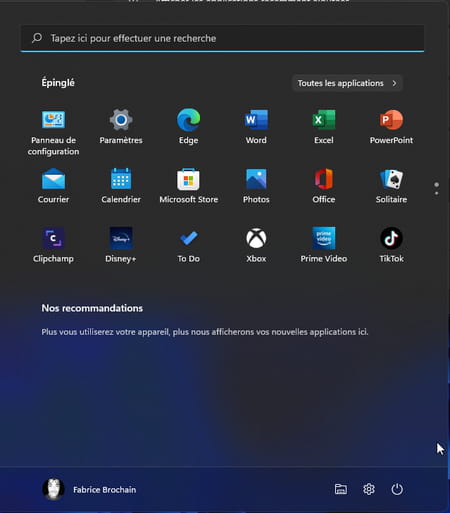Launch Microsoft Store
The image size is (450, 513).
(189, 186)
